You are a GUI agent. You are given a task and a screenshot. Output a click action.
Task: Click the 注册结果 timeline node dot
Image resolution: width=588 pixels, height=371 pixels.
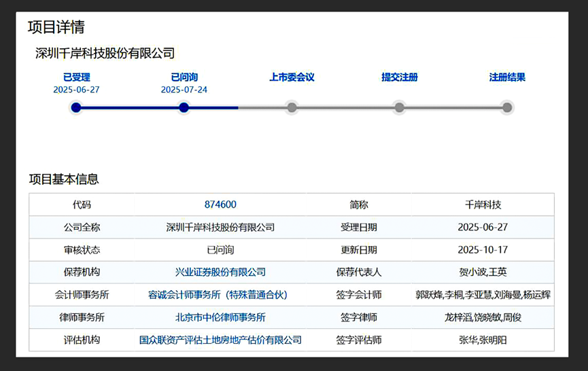[x=507, y=107]
